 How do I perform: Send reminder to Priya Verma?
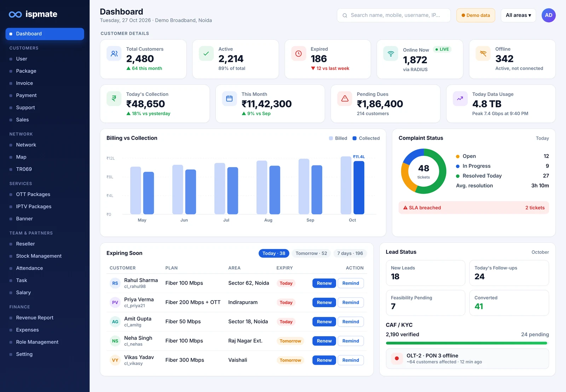point(351,303)
